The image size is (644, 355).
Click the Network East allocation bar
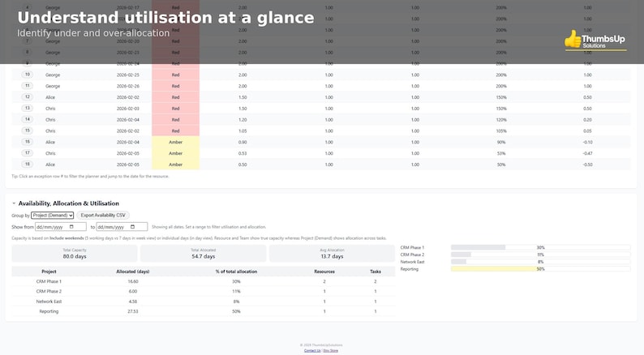[x=540, y=262]
